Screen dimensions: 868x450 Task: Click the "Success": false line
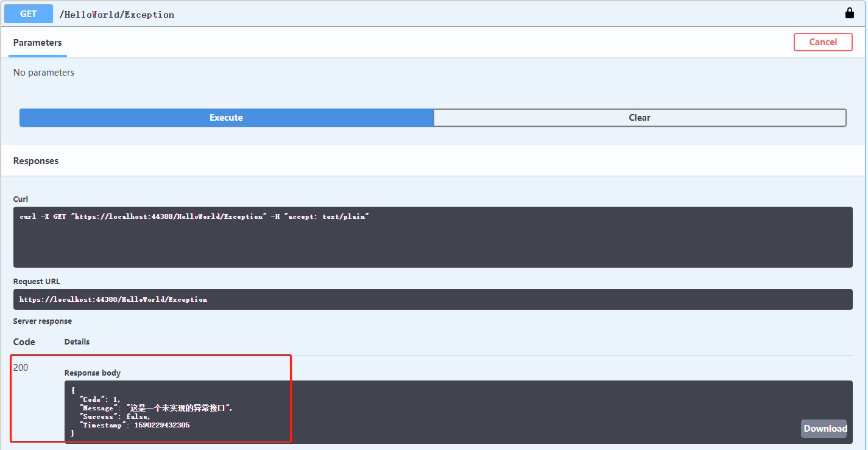point(115,416)
